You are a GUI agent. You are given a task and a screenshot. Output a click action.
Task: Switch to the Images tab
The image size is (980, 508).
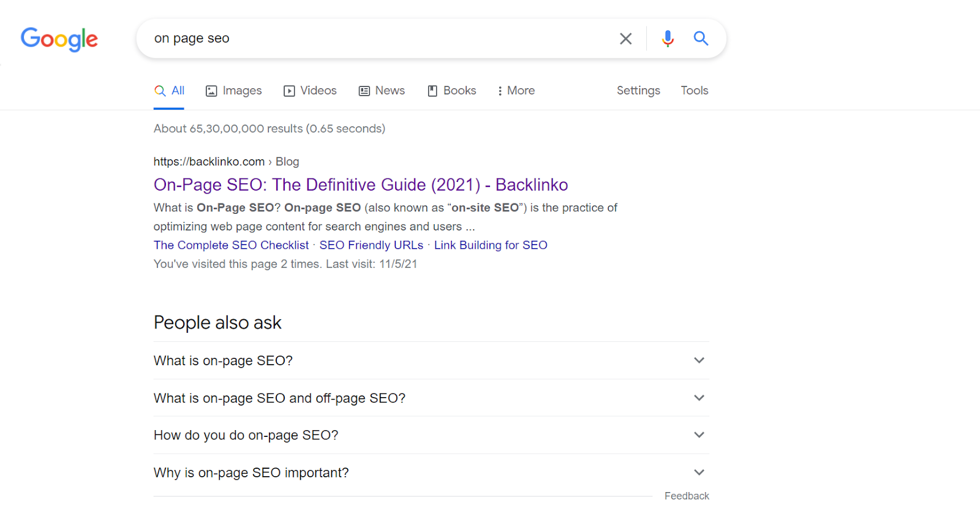point(233,91)
